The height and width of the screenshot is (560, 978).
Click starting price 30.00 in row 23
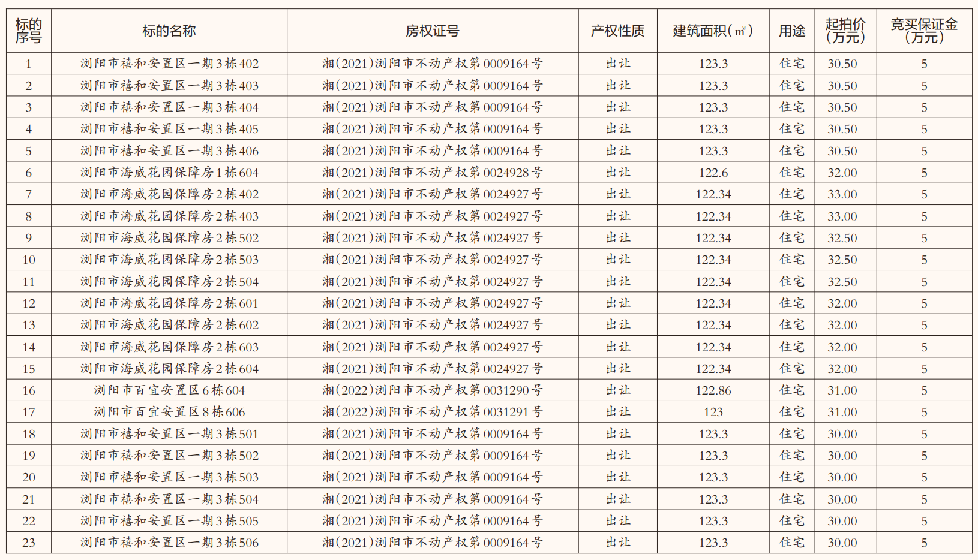click(x=842, y=543)
